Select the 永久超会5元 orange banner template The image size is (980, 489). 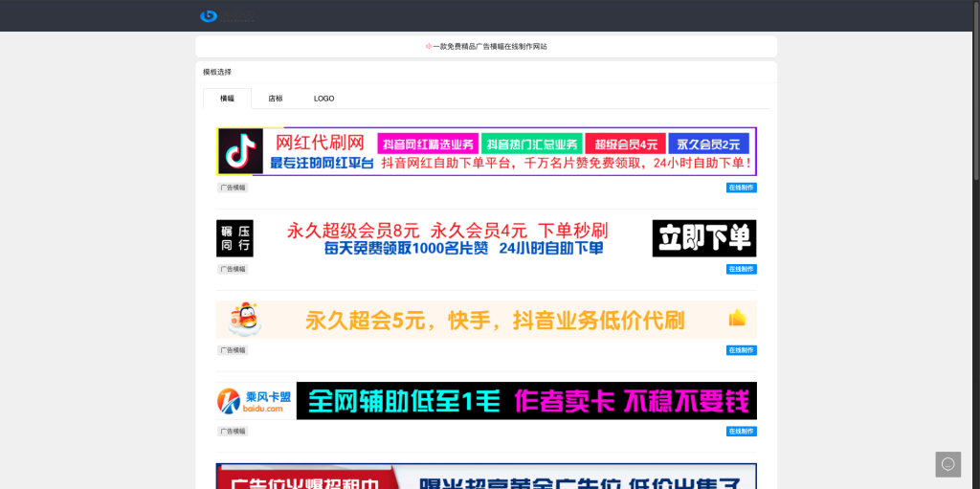[486, 320]
